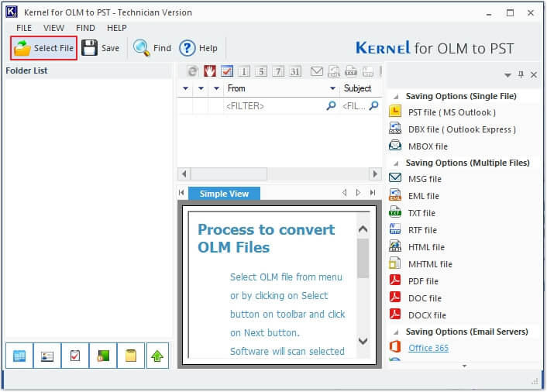
Task: Click the Subject filter magnifier icon
Action: 373,105
